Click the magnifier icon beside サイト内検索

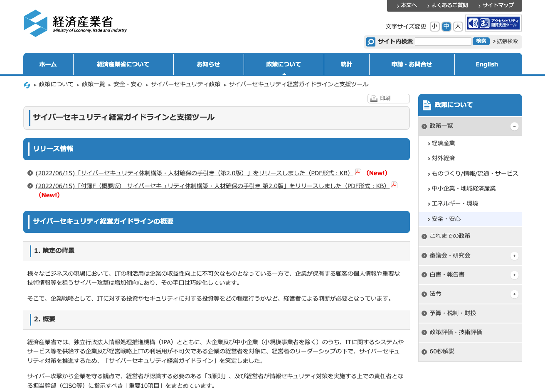pyautogui.click(x=370, y=42)
